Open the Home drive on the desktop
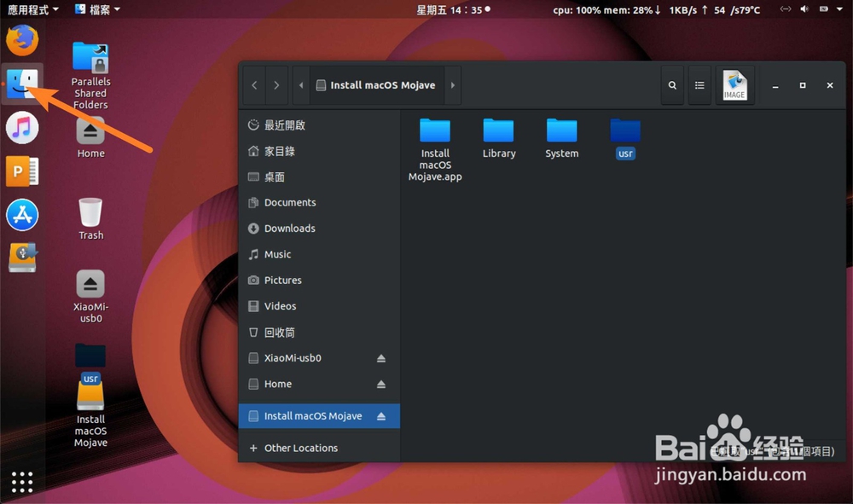Viewport: 853px width, 504px height. pos(90,139)
